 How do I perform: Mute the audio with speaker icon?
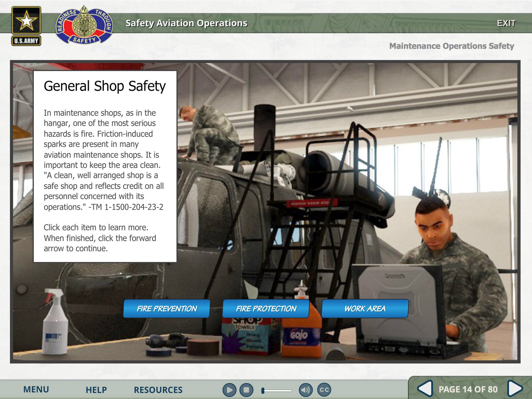coord(306,390)
